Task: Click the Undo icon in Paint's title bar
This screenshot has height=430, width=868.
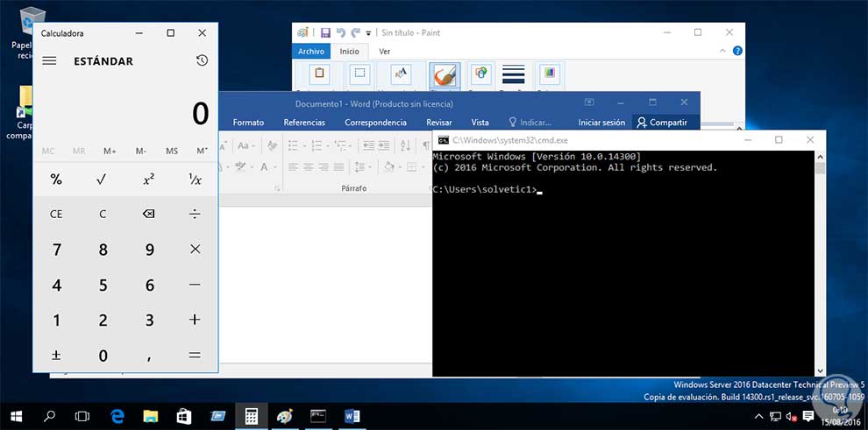Action: click(x=341, y=32)
